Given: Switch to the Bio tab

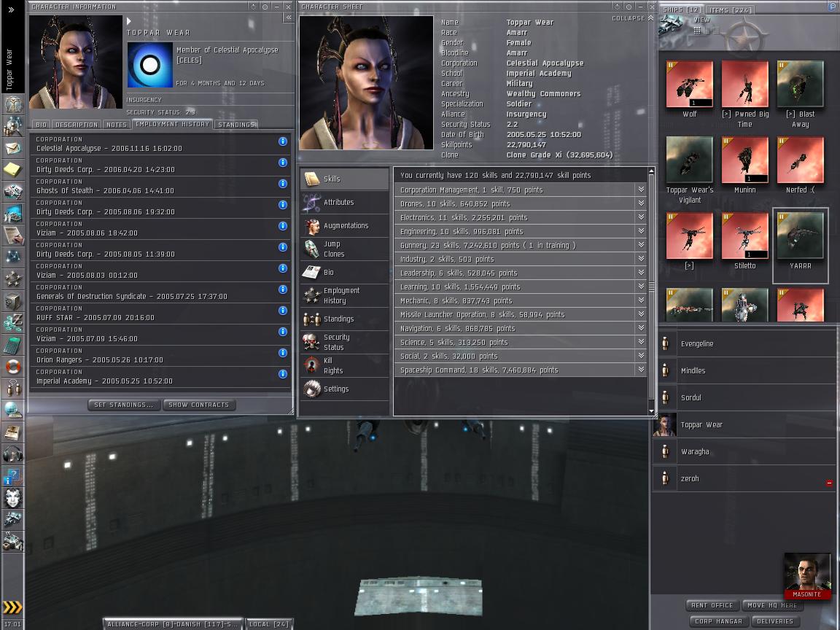Looking at the screenshot, I should point(42,125).
